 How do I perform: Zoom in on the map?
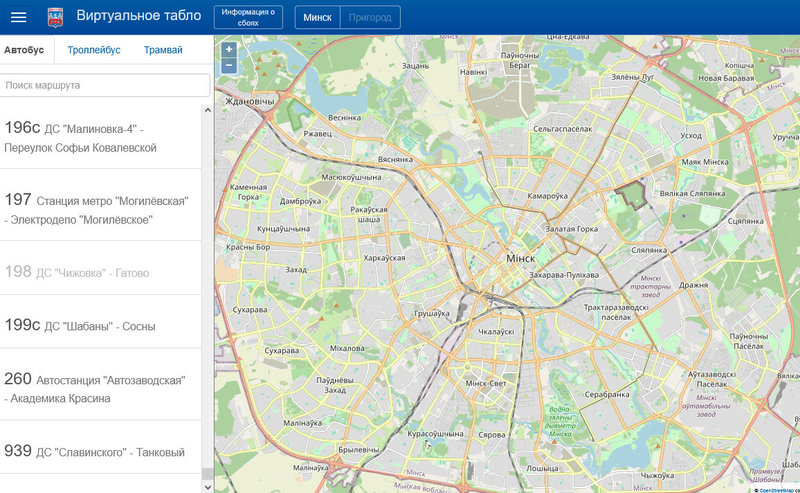pyautogui.click(x=229, y=49)
